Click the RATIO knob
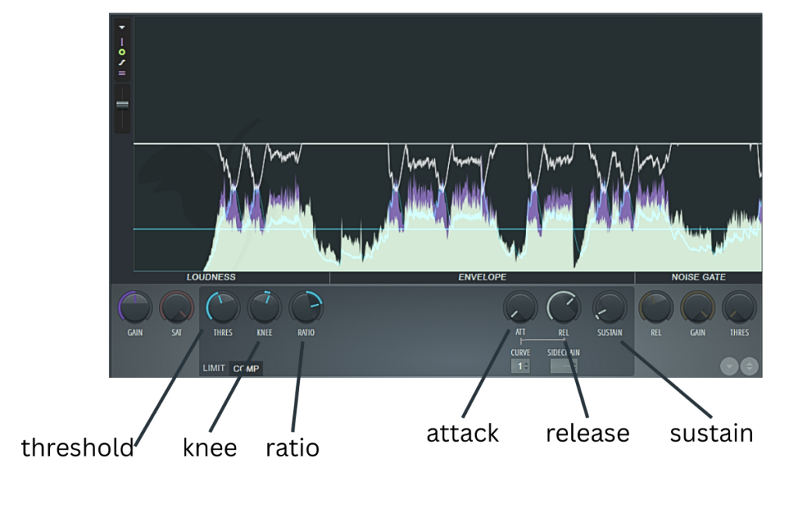The width and height of the screenshot is (798, 532). tap(306, 308)
